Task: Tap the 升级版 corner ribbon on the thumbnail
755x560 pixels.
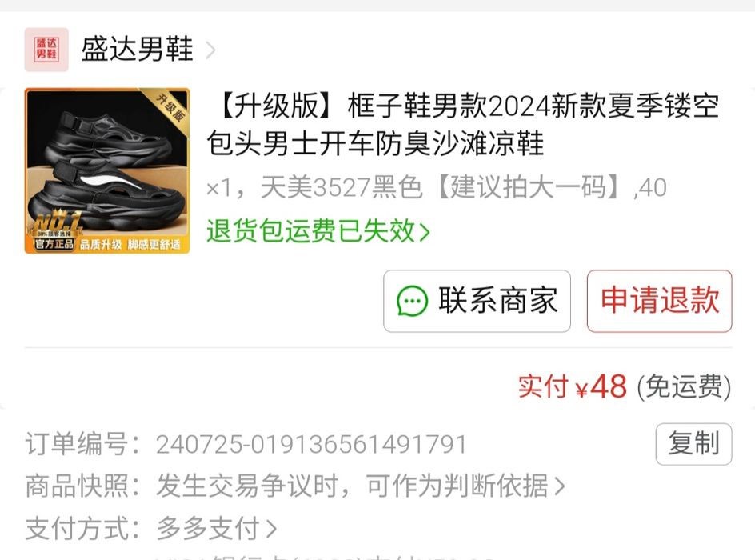Action: [x=169, y=108]
